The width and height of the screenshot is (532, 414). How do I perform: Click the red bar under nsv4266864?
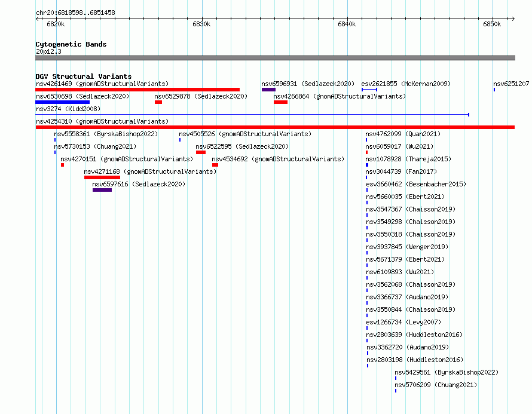pos(280,102)
